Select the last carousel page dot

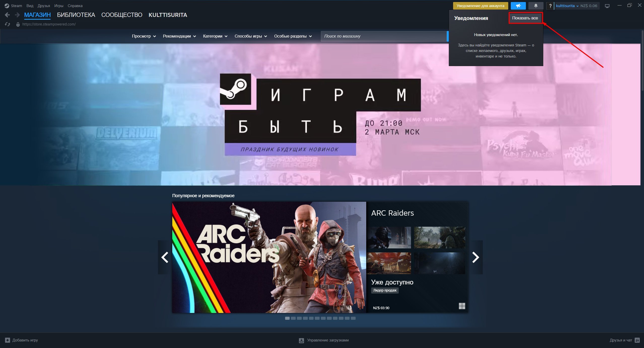(x=353, y=318)
